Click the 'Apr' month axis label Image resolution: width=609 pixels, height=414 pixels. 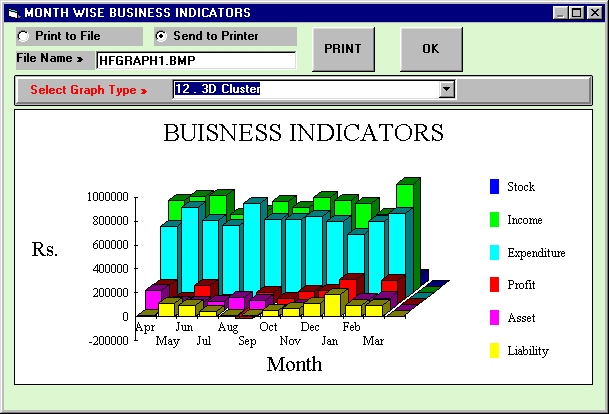[x=145, y=327]
